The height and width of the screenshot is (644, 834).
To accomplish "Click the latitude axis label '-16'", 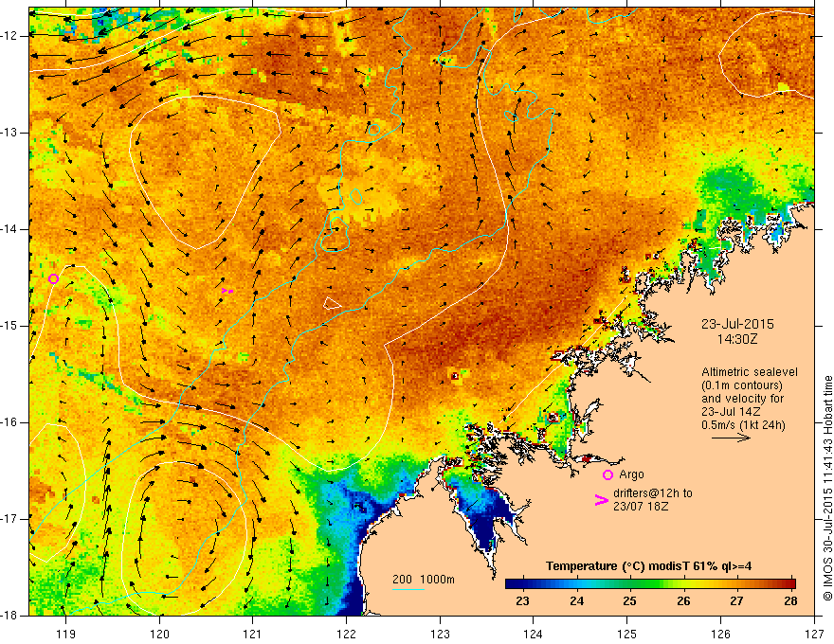I will click(x=10, y=422).
